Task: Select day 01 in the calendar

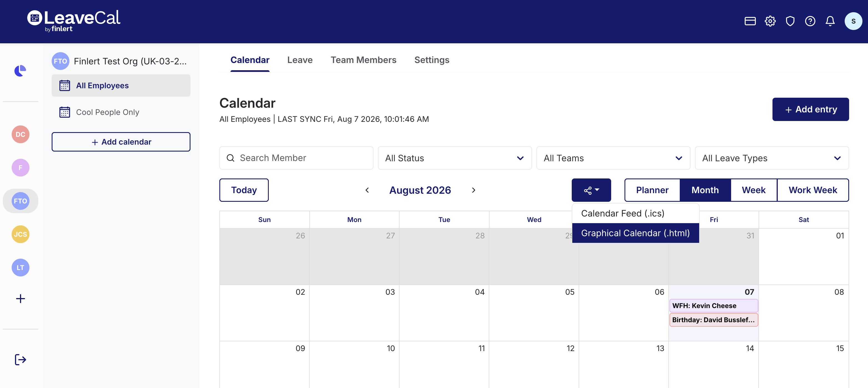Action: tap(803, 257)
